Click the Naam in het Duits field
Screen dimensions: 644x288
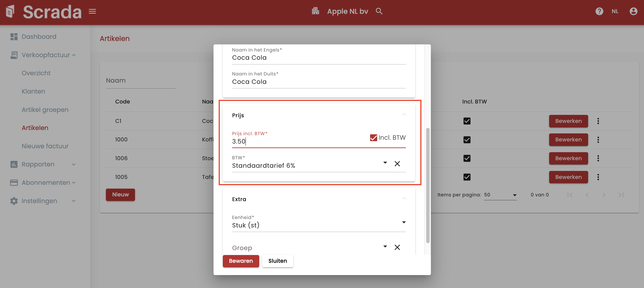319,82
